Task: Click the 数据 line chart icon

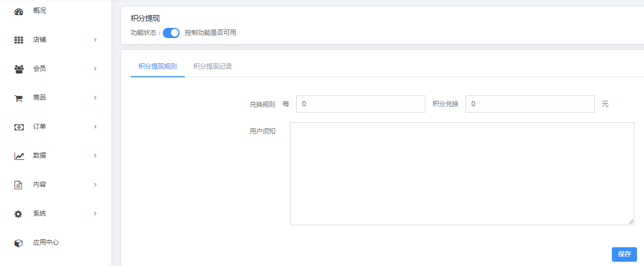Action: pyautogui.click(x=19, y=156)
